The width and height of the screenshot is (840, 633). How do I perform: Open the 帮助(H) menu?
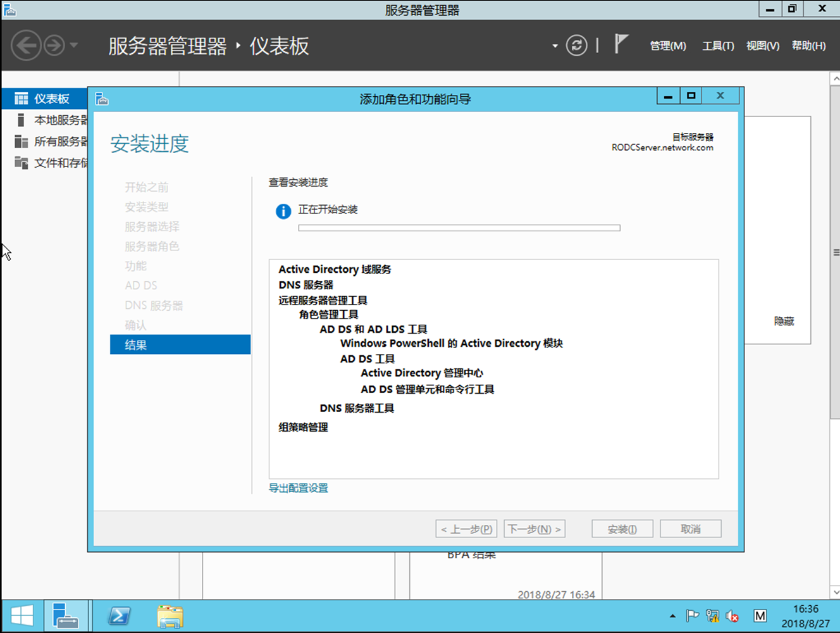click(x=809, y=46)
